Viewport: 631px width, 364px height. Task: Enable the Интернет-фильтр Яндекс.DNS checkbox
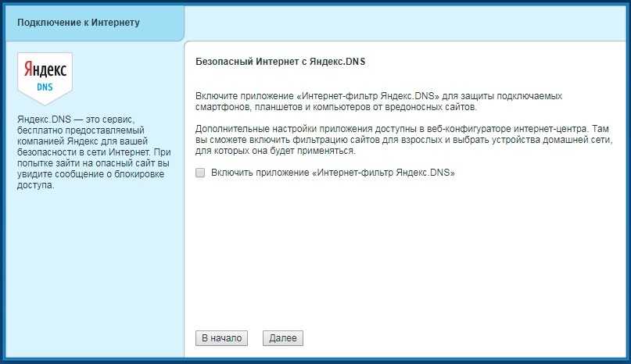(200, 173)
